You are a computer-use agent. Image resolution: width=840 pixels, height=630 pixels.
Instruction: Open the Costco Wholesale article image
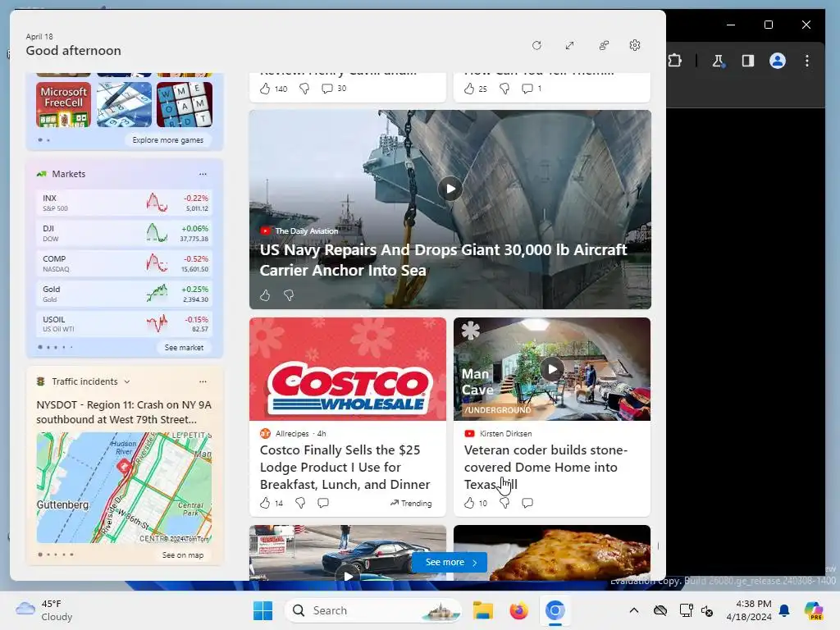tap(348, 369)
